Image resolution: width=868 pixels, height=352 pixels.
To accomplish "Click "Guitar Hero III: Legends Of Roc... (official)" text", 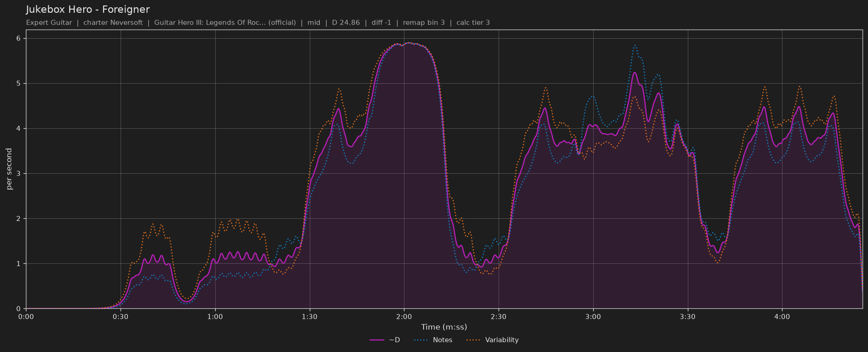I will (225, 23).
